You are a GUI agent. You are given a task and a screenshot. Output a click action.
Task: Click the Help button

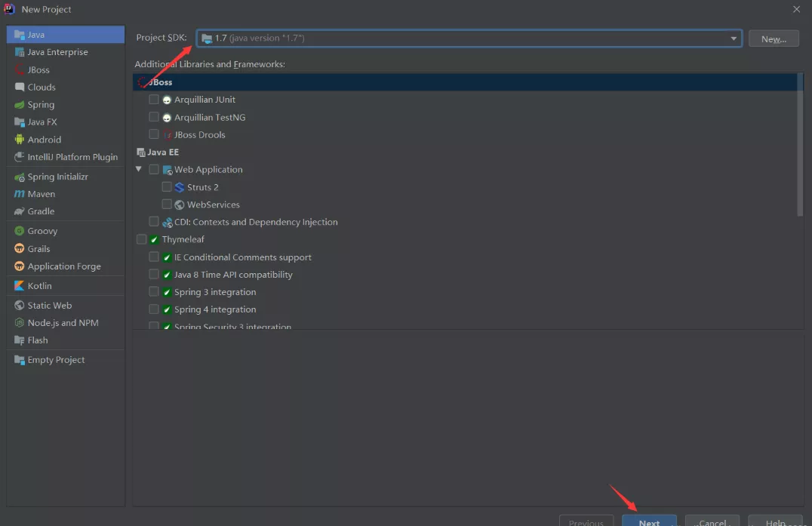[775, 521]
